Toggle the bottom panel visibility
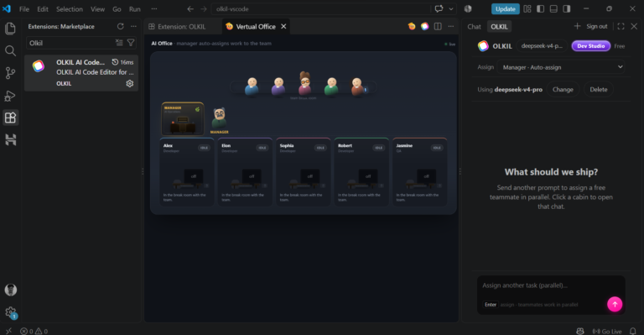Image resolution: width=644 pixels, height=335 pixels. (x=553, y=8)
